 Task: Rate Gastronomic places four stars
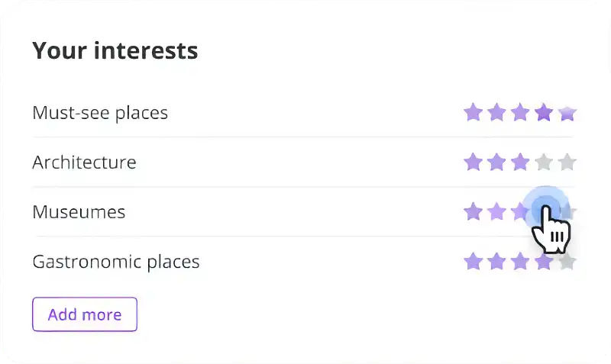click(544, 261)
